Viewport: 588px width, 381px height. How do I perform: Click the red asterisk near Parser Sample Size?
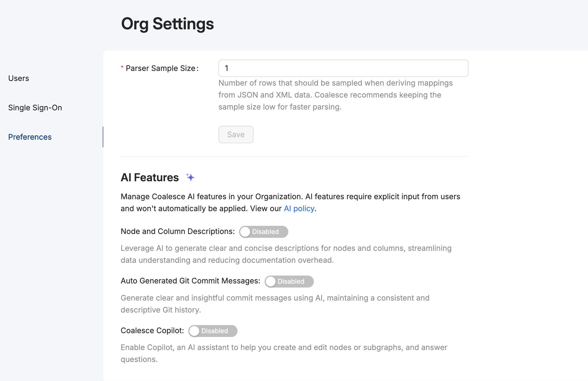pos(121,67)
